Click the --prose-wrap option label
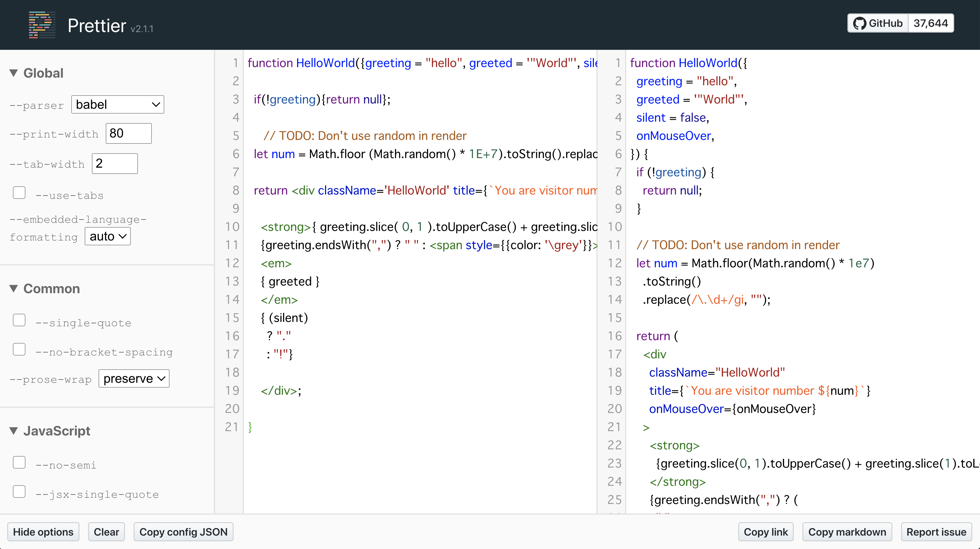 (x=51, y=380)
